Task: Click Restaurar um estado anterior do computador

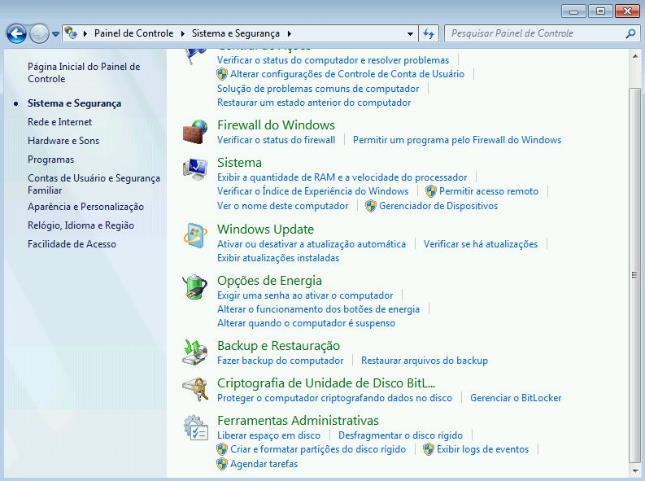Action: [x=314, y=102]
